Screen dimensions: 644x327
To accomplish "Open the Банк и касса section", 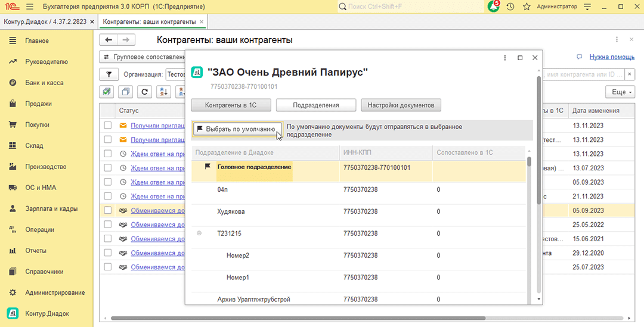I will coord(44,83).
